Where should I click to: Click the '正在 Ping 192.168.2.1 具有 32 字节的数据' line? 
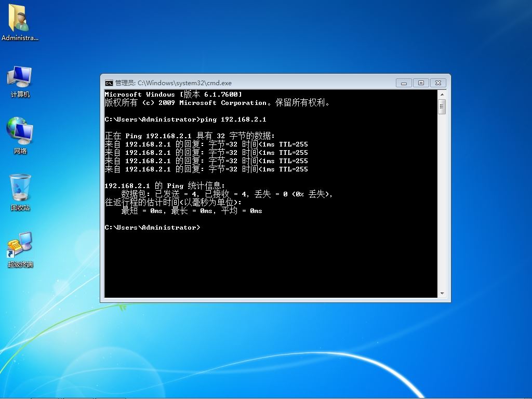tap(190, 136)
